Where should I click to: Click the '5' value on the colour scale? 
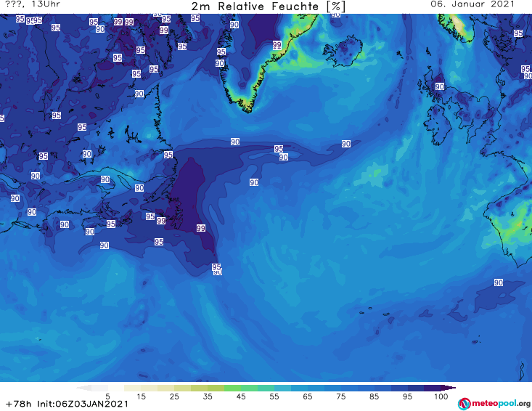[x=107, y=396]
